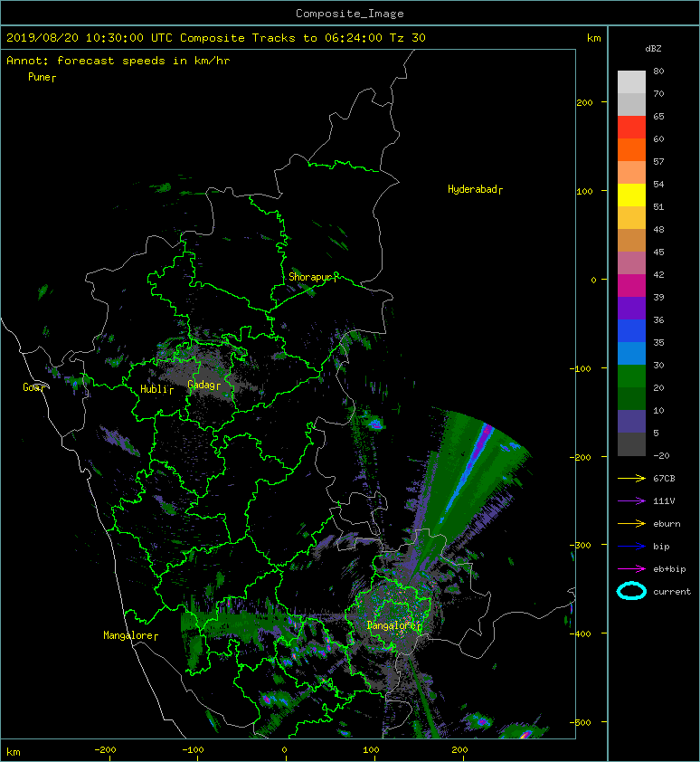Click the light orange 57 dBZ swatch

point(631,173)
